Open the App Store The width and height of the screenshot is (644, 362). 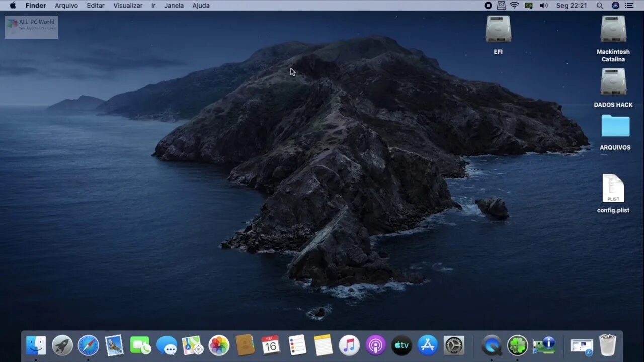pyautogui.click(x=428, y=345)
